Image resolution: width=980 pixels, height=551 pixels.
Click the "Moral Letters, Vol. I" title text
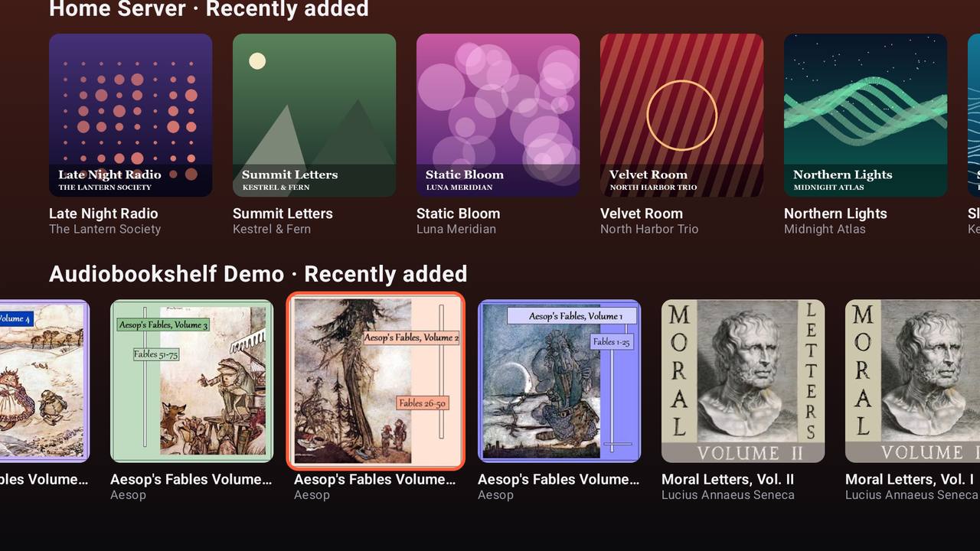(x=910, y=480)
